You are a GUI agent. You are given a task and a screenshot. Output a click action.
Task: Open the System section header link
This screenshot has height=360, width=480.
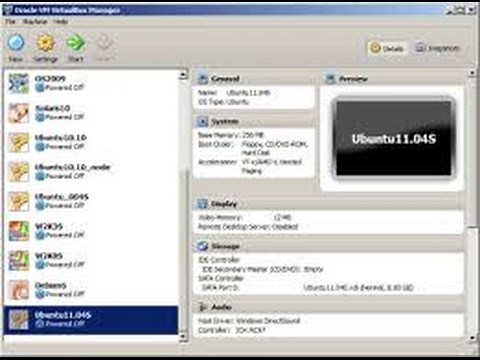[x=225, y=122]
